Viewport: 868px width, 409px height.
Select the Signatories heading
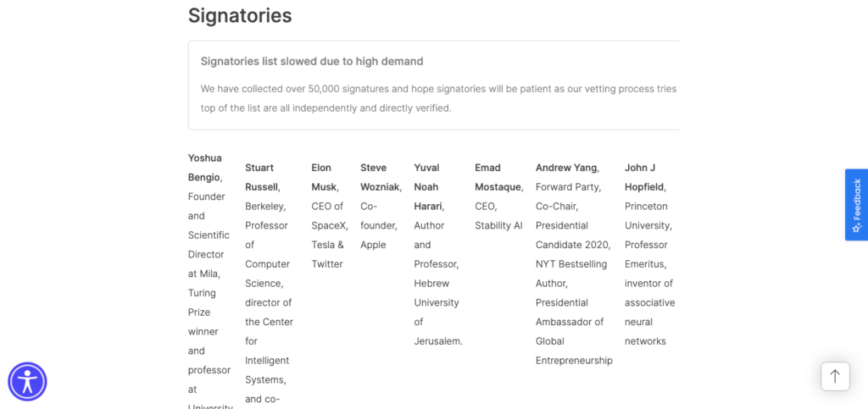240,15
